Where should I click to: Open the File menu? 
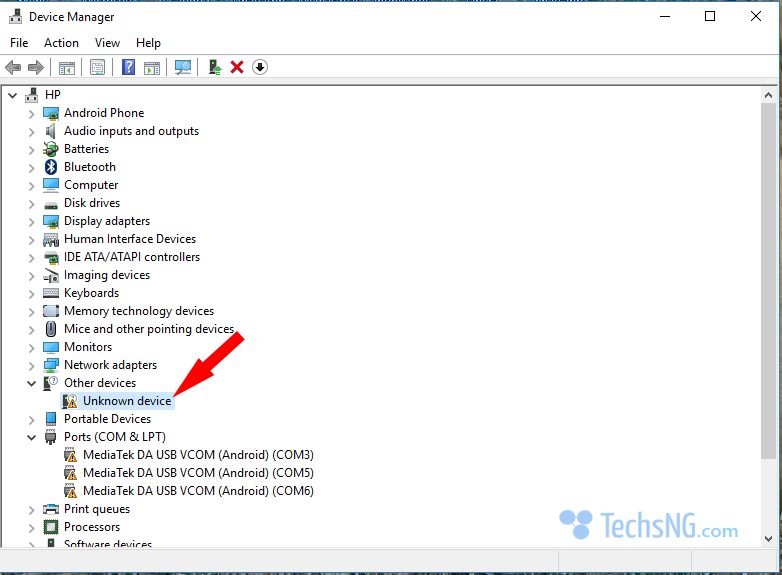click(19, 43)
